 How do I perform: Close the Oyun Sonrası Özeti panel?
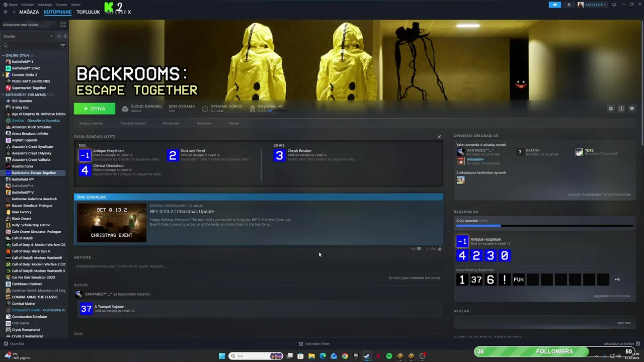click(439, 137)
